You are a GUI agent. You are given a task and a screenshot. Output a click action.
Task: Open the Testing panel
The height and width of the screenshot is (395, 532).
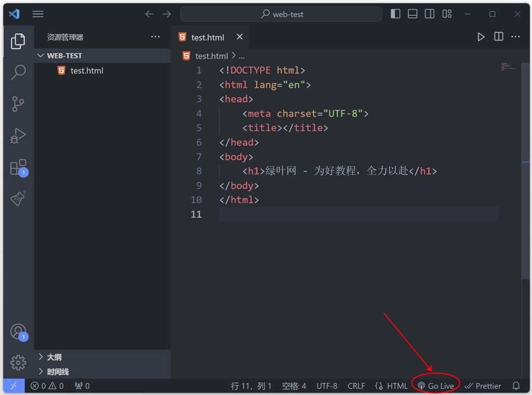pos(18,198)
